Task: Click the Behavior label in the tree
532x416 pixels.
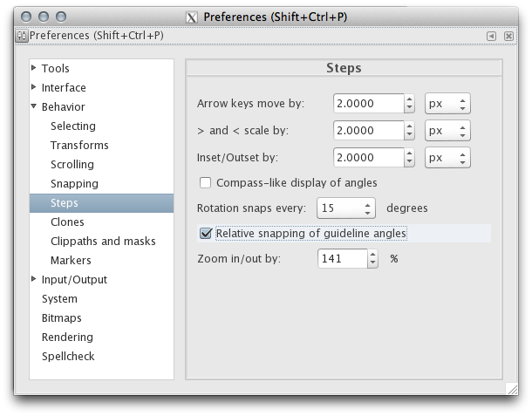Action: [63, 106]
